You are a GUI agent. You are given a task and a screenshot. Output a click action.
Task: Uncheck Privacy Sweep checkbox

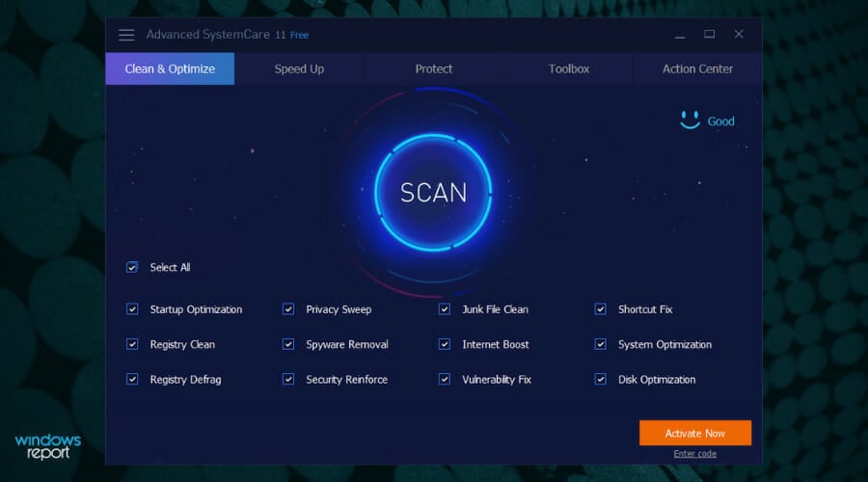coord(287,308)
